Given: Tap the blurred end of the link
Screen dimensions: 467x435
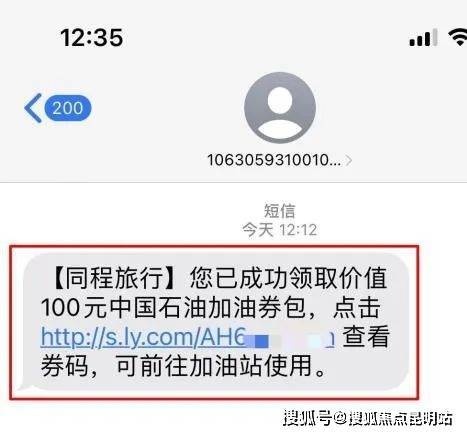Looking at the screenshot, I should pyautogui.click(x=291, y=338).
